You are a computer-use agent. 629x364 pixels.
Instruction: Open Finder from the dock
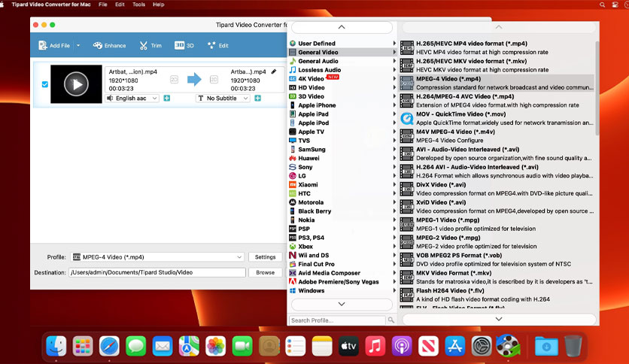(x=56, y=346)
